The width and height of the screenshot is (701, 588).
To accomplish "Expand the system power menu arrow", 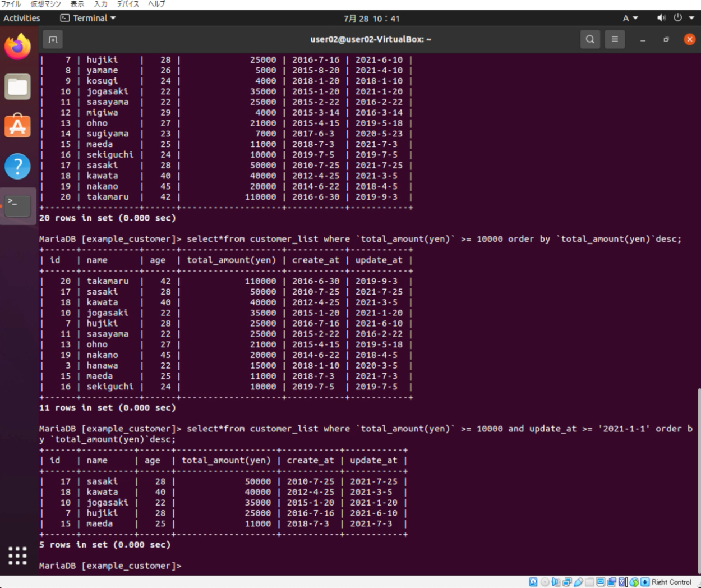I will (691, 18).
